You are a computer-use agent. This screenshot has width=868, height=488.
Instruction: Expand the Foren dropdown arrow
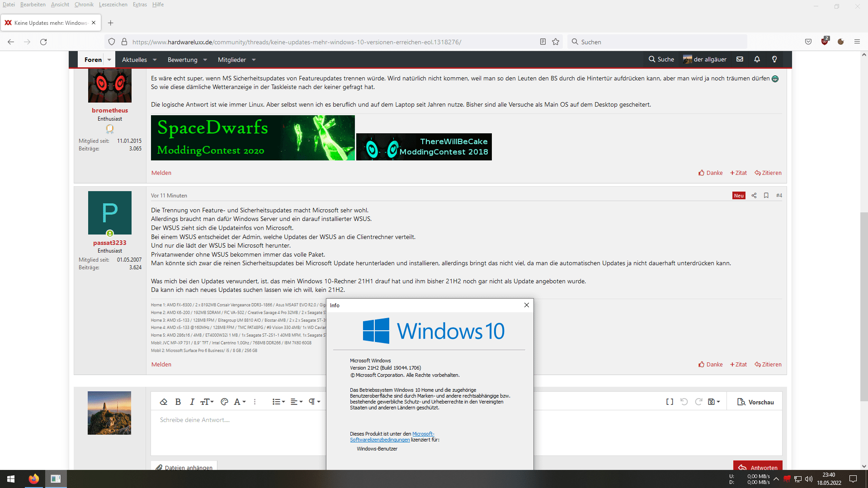point(109,60)
